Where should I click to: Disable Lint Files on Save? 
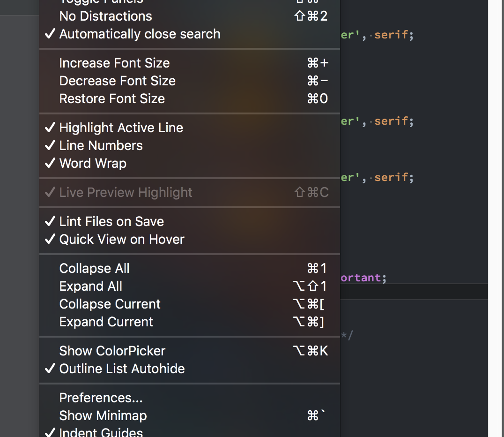pos(111,221)
